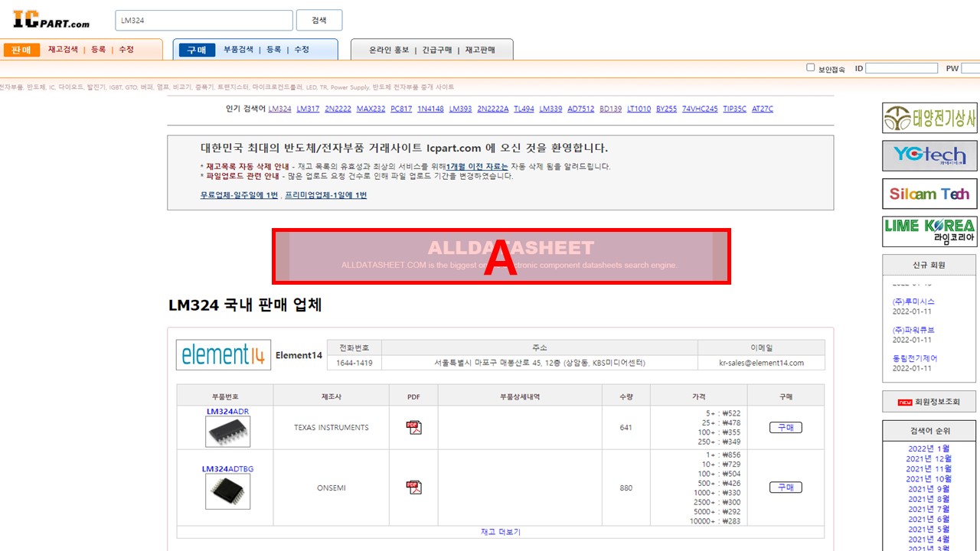Click popular search term MAX232
This screenshot has width=980, height=551.
pyautogui.click(x=371, y=109)
